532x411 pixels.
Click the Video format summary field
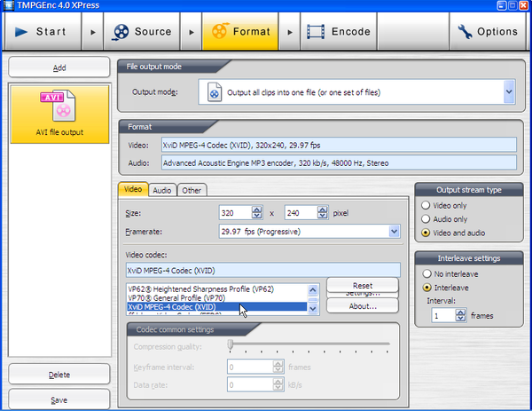pos(339,145)
